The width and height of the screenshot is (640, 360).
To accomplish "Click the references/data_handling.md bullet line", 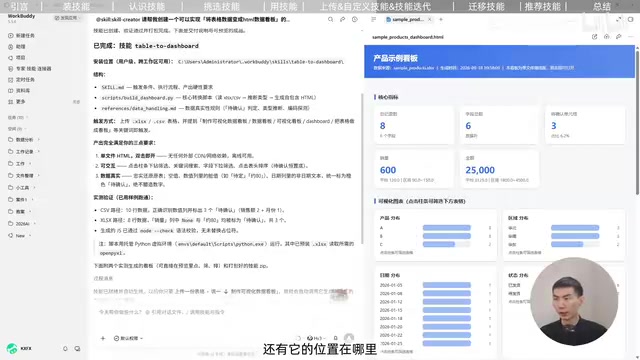I will (205, 109).
